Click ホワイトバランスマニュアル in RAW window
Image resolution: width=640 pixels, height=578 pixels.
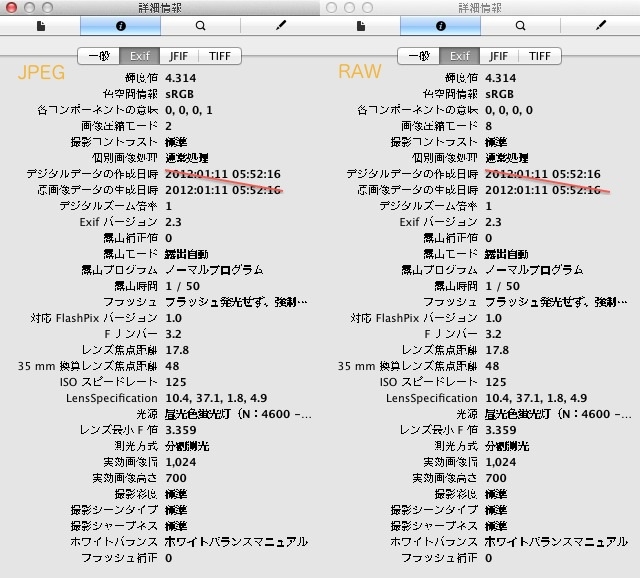tap(556, 542)
